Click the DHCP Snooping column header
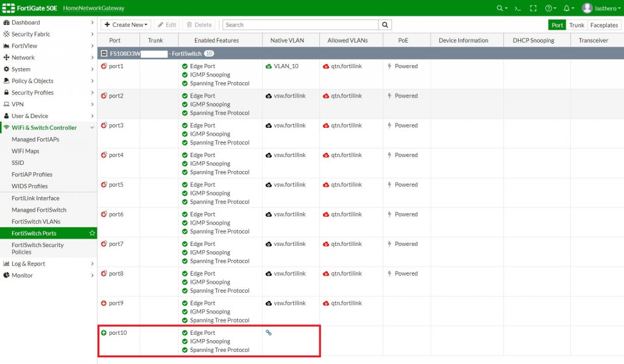624x364 pixels. click(537, 40)
